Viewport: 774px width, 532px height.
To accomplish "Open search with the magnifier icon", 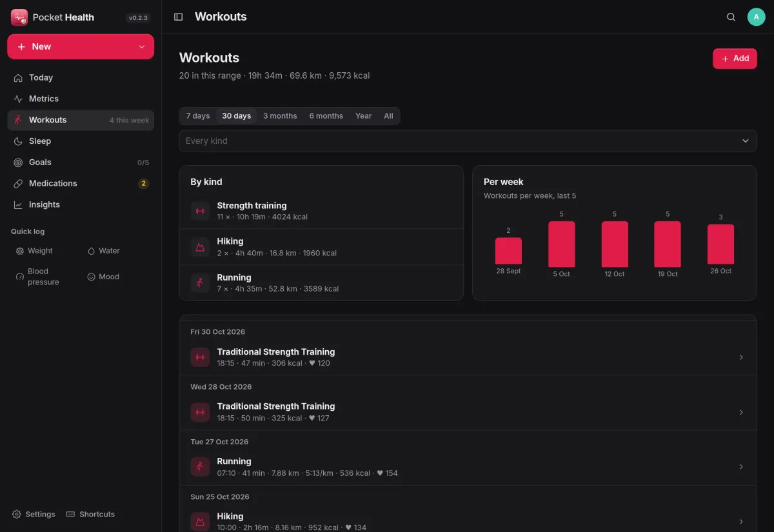I will click(731, 17).
